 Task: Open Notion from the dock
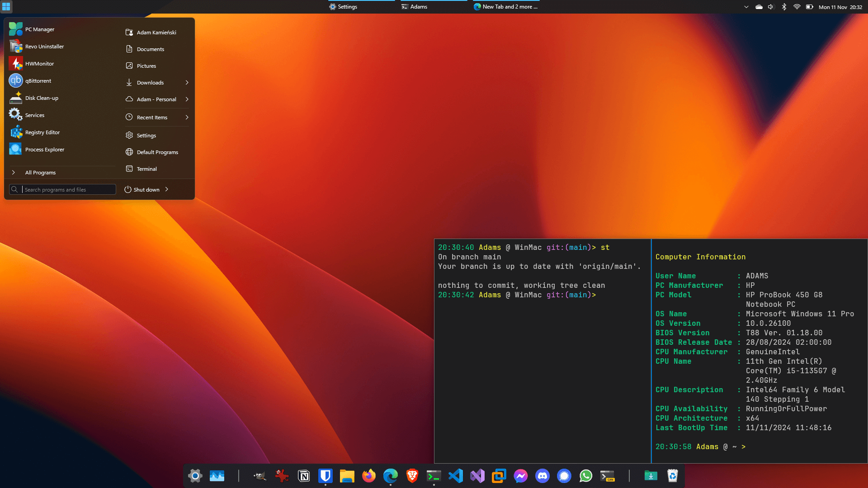[x=304, y=476]
